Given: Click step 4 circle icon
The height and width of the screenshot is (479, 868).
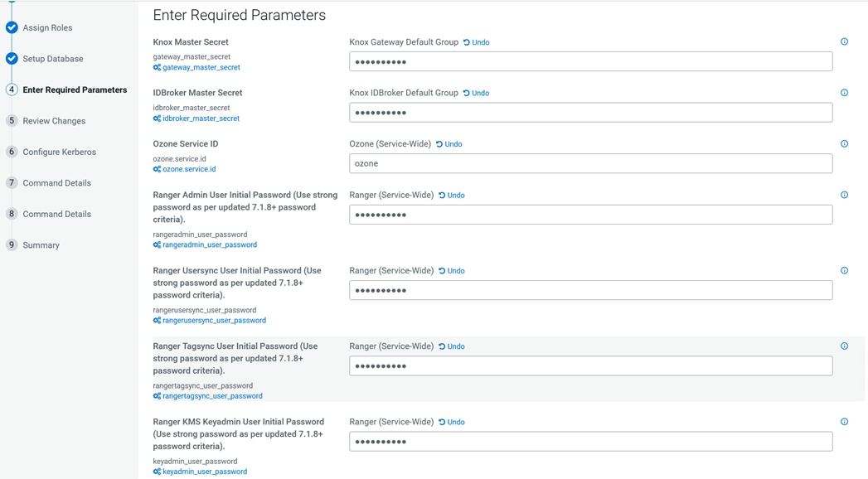Looking at the screenshot, I should pyautogui.click(x=12, y=90).
